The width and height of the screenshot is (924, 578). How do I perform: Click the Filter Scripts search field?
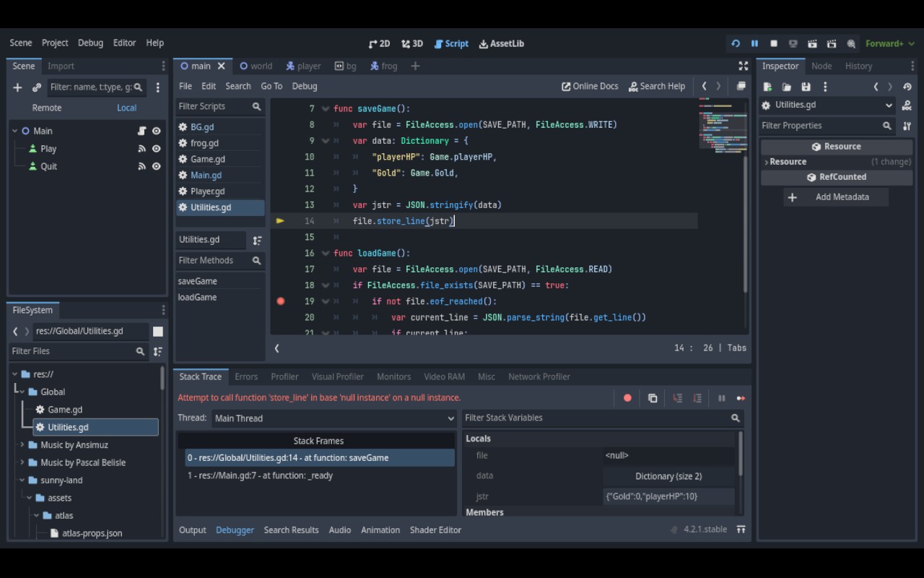pyautogui.click(x=214, y=106)
